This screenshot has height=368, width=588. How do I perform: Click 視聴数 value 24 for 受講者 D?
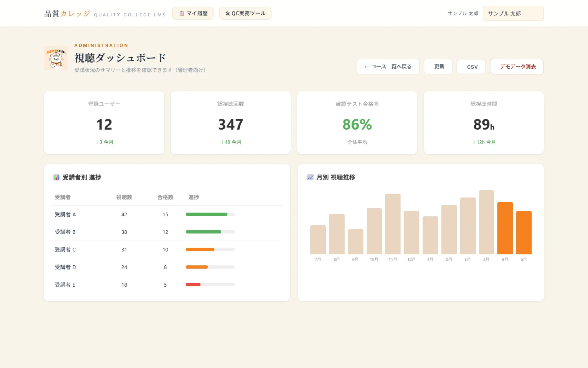pos(124,267)
